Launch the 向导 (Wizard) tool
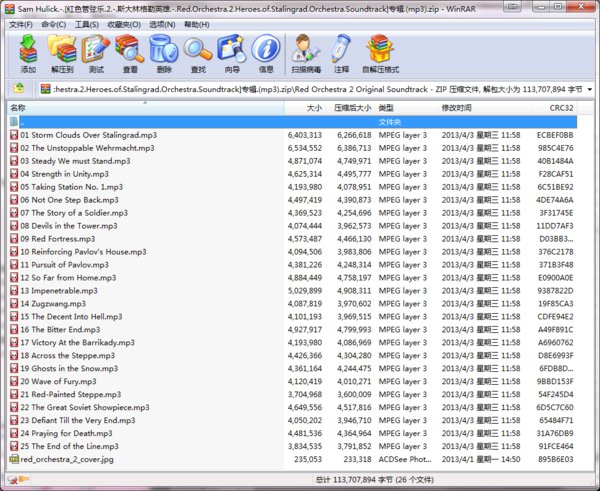This screenshot has width=600, height=491. coord(232,53)
